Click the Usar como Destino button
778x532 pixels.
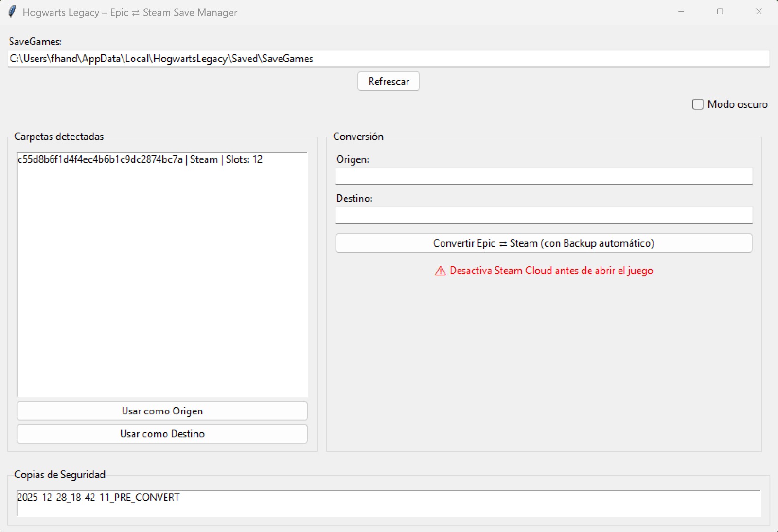point(162,433)
